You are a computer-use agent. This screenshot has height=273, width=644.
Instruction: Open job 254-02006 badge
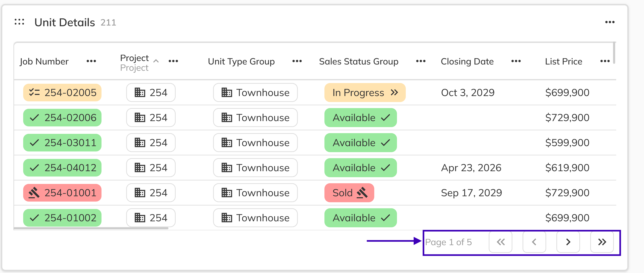[62, 118]
